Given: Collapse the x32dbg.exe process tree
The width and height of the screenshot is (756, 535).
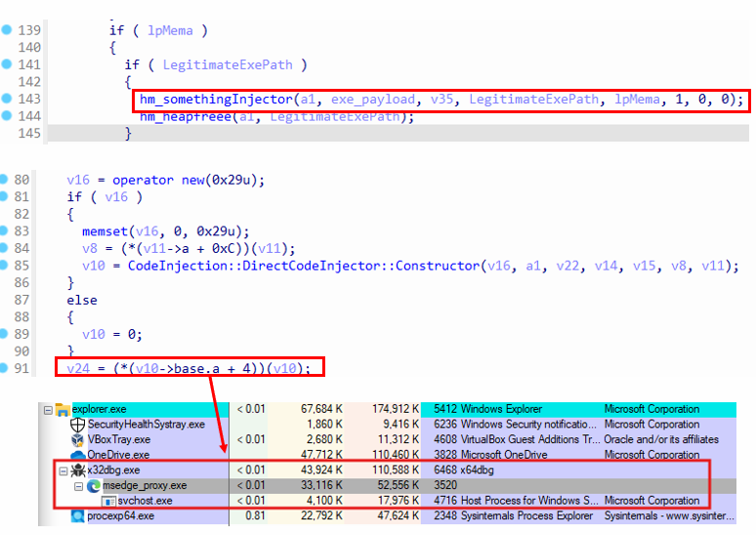Looking at the screenshot, I should [63, 471].
